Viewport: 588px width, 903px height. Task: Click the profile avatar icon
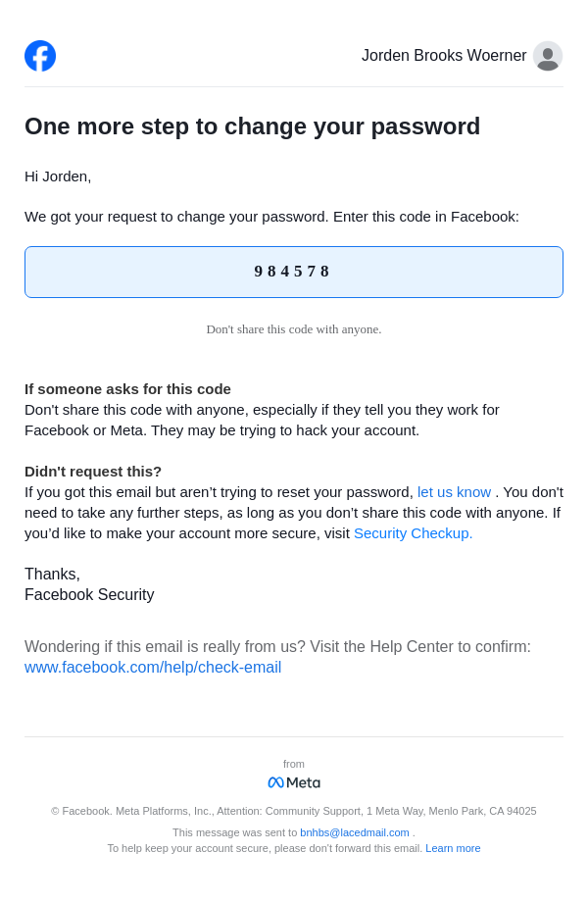pos(548,56)
